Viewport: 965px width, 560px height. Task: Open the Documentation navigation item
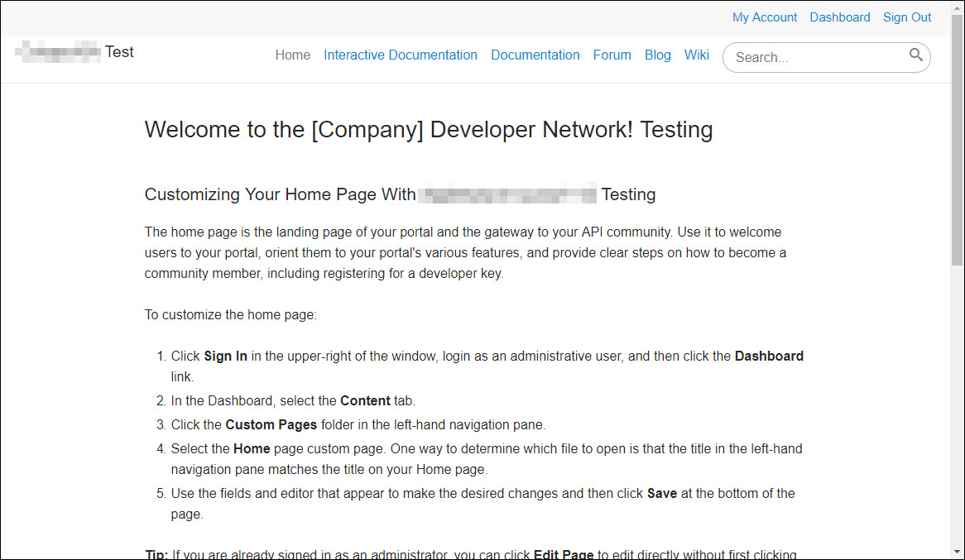click(535, 55)
